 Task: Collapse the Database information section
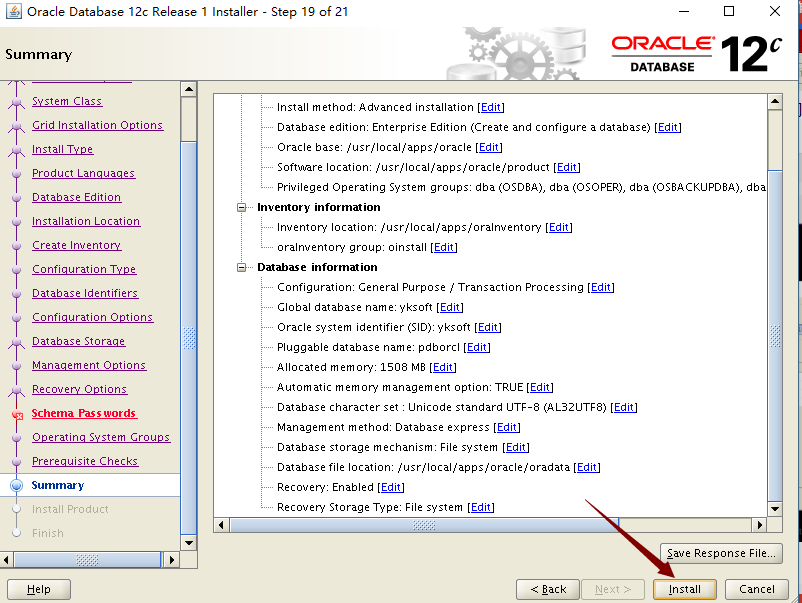[241, 267]
